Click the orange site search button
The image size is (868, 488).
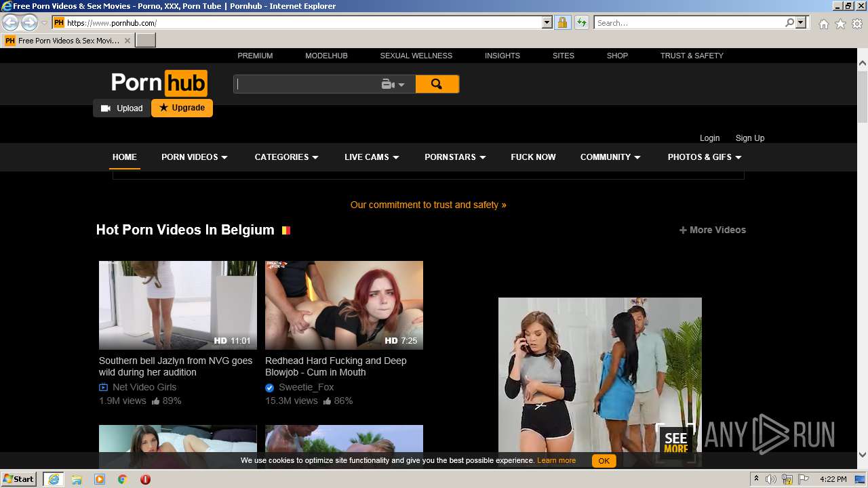[437, 84]
